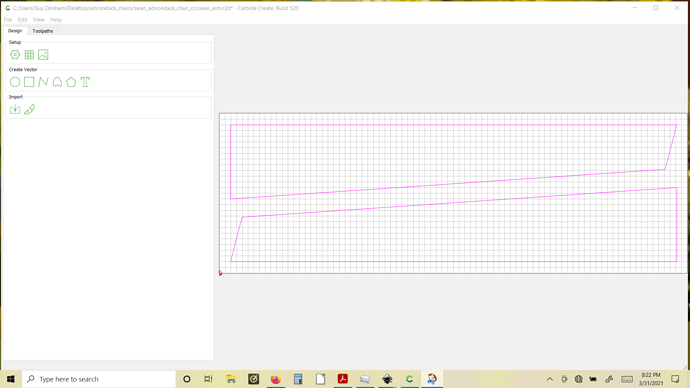The height and width of the screenshot is (388, 690).
Task: Select the Curve vector tool
Action: click(57, 82)
